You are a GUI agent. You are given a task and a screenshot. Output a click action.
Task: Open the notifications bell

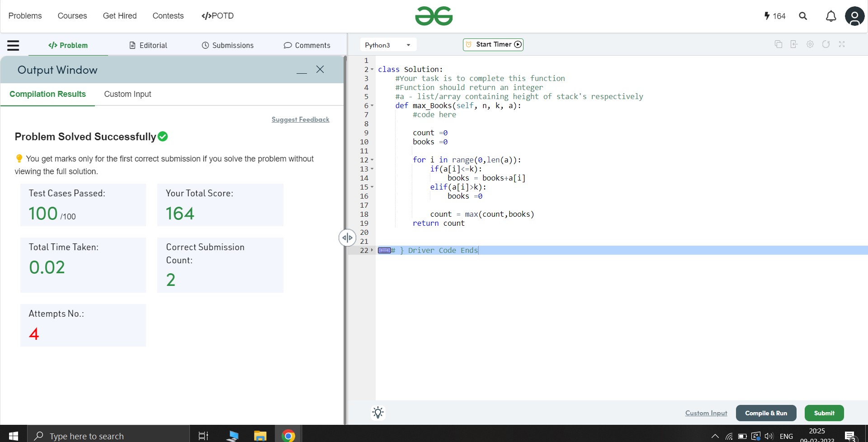coord(831,16)
